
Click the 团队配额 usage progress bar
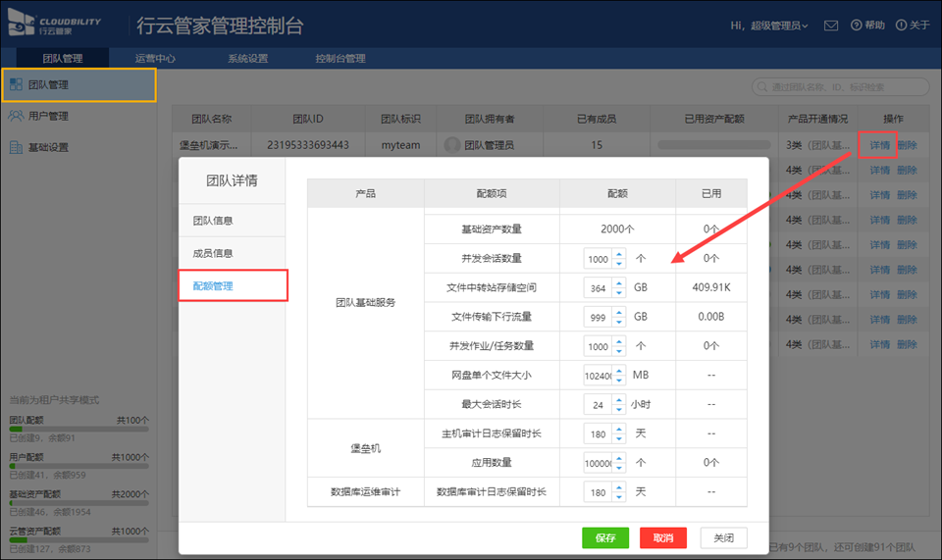pos(78,429)
